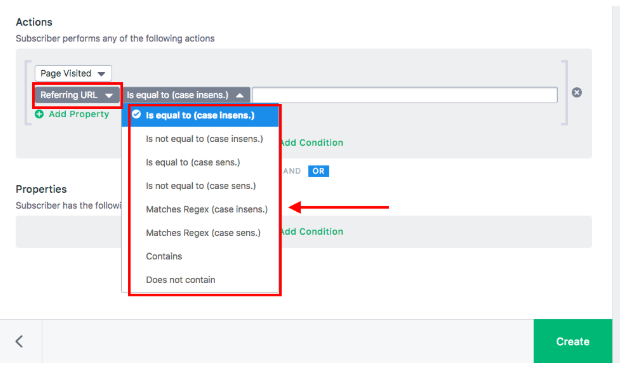Click the checkmark icon on selected option
Screen dimensions: 641x386
pyautogui.click(x=137, y=114)
